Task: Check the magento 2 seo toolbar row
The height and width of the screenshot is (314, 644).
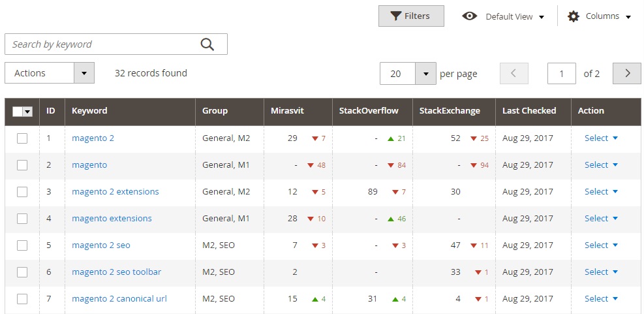Action: pyautogui.click(x=22, y=272)
